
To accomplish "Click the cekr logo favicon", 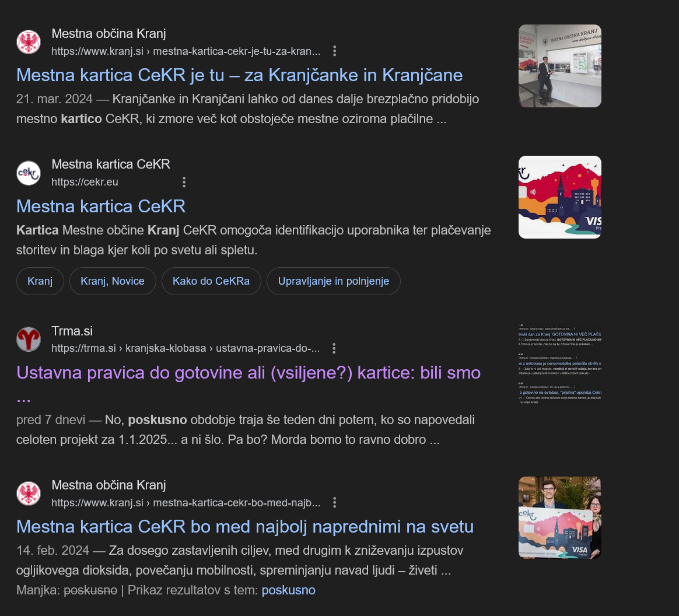I will [29, 173].
